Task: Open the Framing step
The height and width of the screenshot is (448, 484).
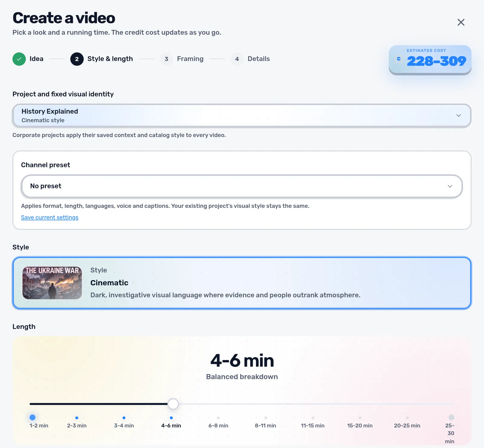Action: [x=182, y=59]
